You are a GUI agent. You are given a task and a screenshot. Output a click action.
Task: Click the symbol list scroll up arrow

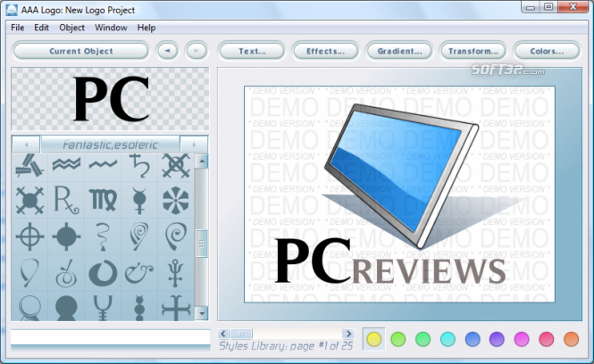pos(202,161)
